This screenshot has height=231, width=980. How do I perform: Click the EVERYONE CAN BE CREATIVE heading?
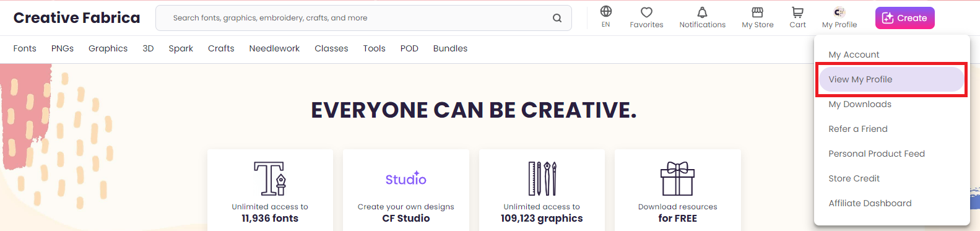(474, 110)
